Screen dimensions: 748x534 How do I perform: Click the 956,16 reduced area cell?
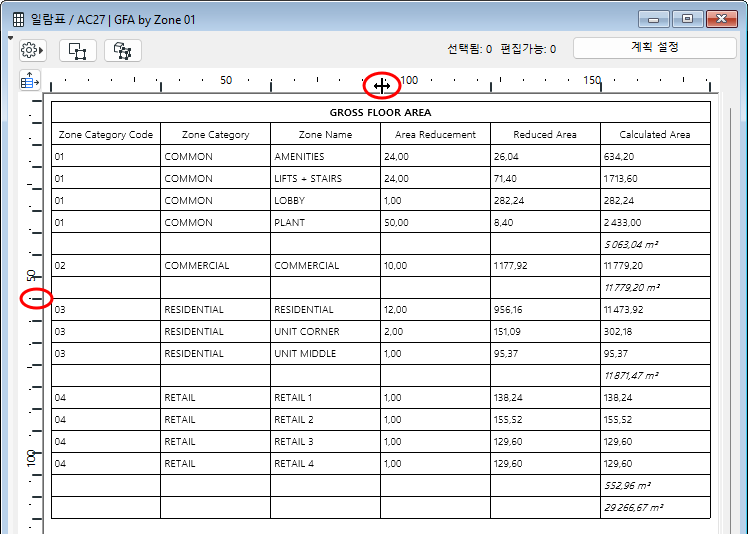pyautogui.click(x=545, y=309)
